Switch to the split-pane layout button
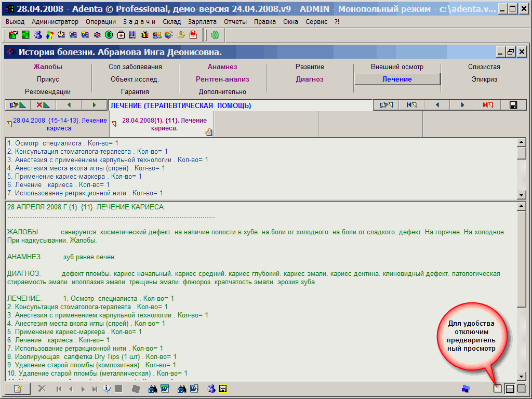 click(x=510, y=388)
